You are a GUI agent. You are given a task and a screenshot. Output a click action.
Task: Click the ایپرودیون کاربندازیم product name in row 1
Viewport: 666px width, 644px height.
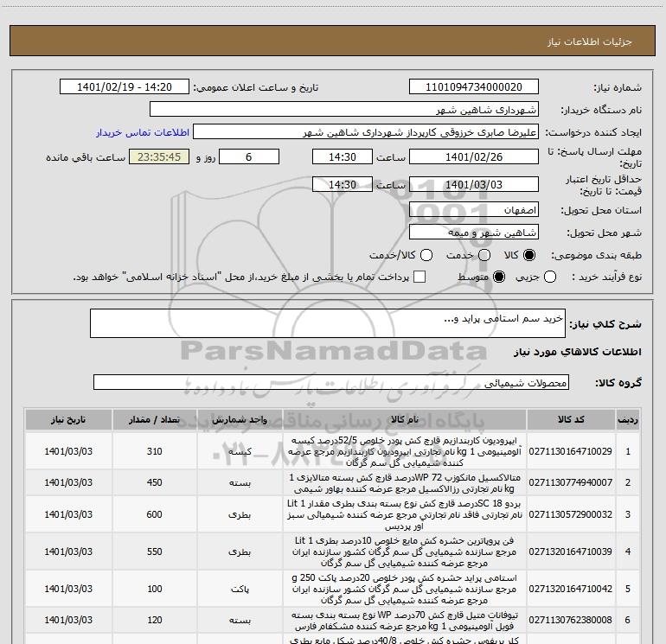(405, 451)
